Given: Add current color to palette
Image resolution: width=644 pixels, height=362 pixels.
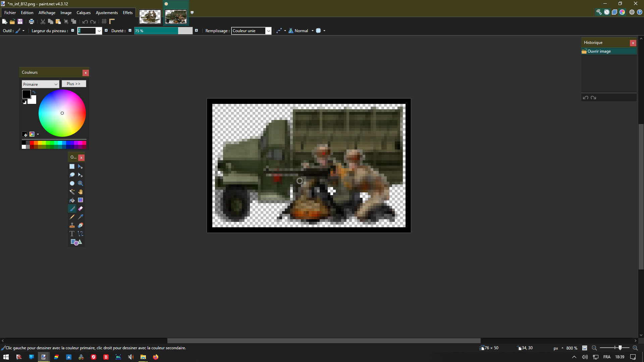Looking at the screenshot, I should pyautogui.click(x=25, y=134).
